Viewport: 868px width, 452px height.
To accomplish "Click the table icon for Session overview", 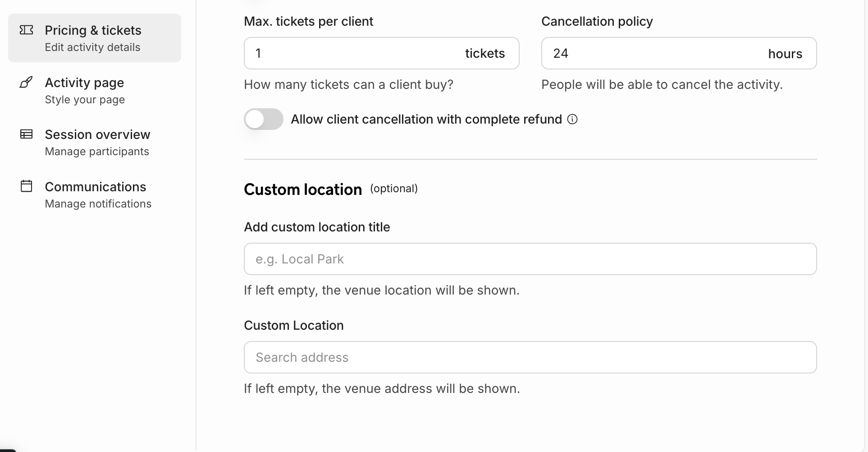I will point(26,134).
